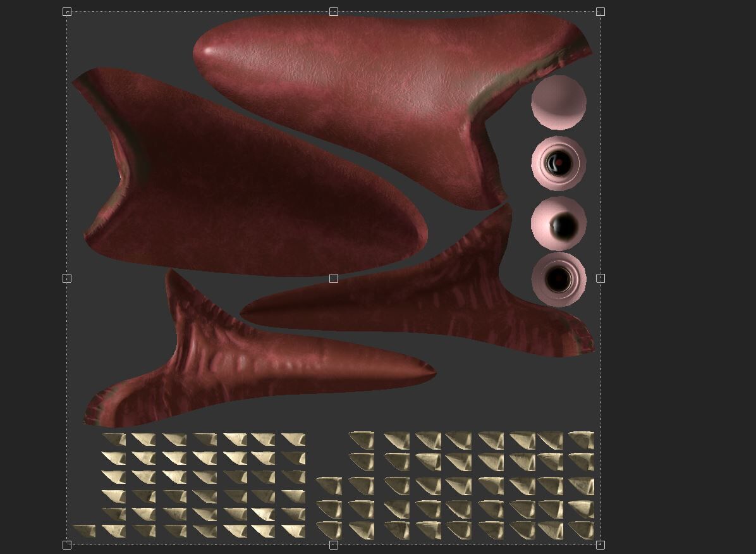Click the top-center edge transform handle
The height and width of the screenshot is (554, 756).
point(334,11)
